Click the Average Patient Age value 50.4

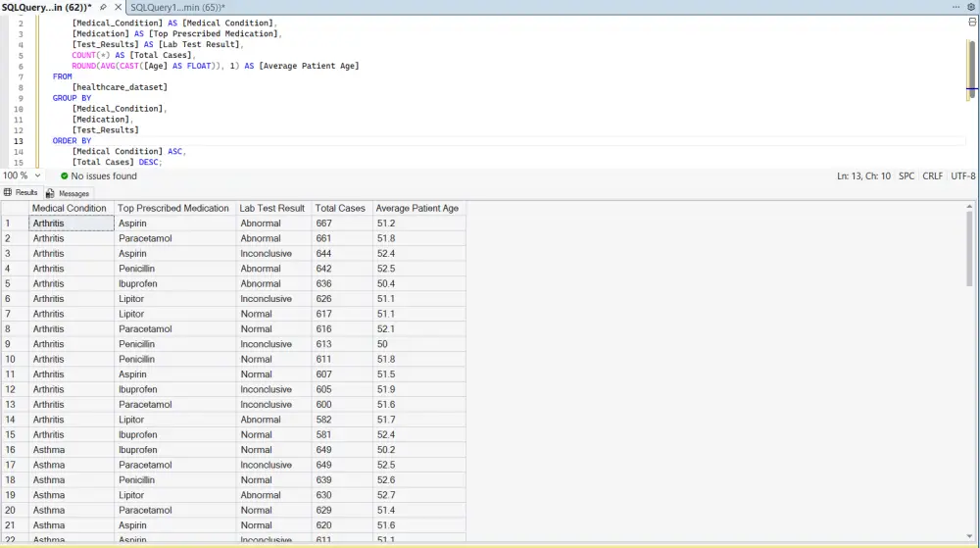click(x=418, y=283)
